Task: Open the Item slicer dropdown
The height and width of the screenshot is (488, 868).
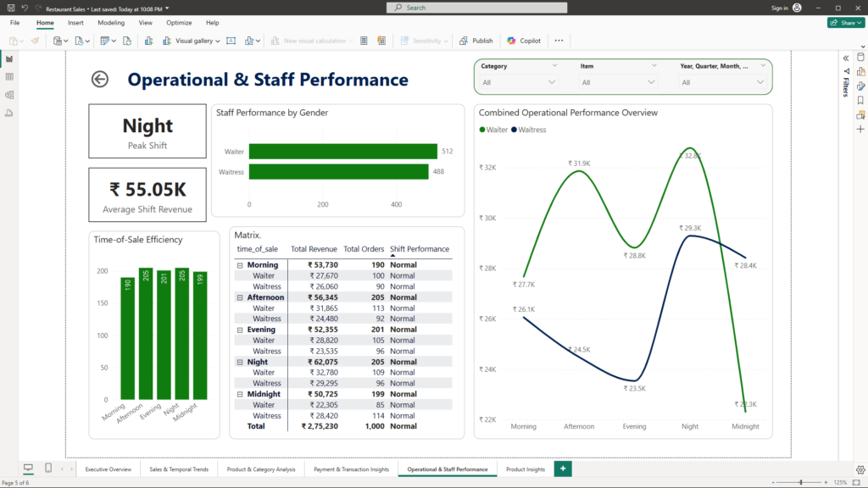Action: 651,82
